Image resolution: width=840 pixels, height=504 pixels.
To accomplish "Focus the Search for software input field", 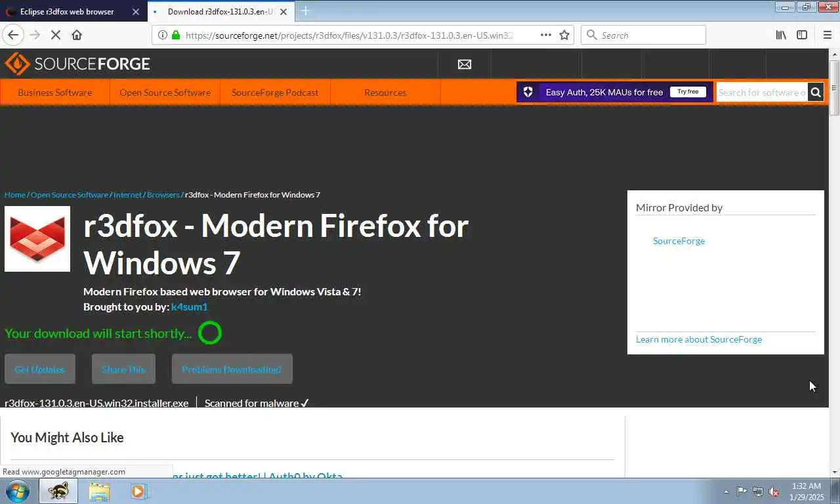I will point(762,93).
